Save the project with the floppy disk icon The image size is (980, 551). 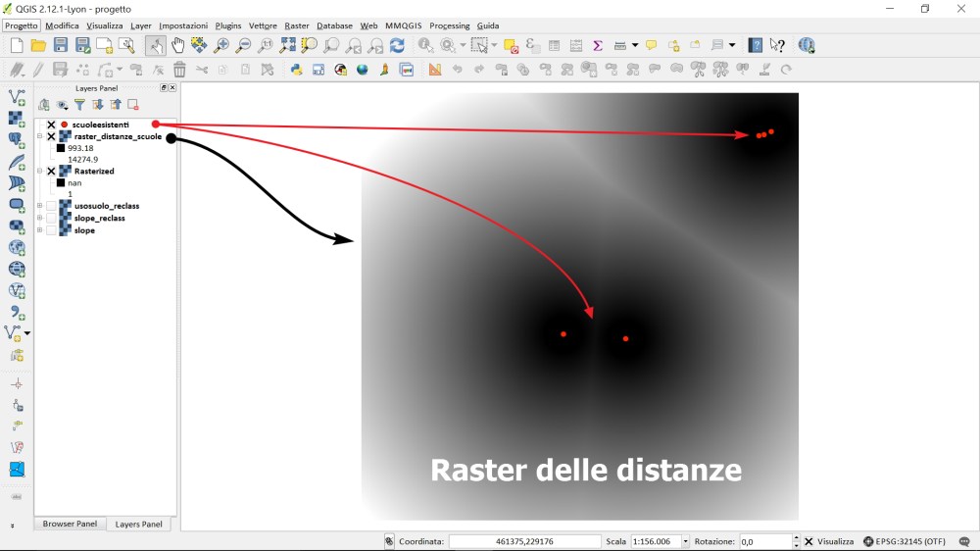tap(61, 45)
